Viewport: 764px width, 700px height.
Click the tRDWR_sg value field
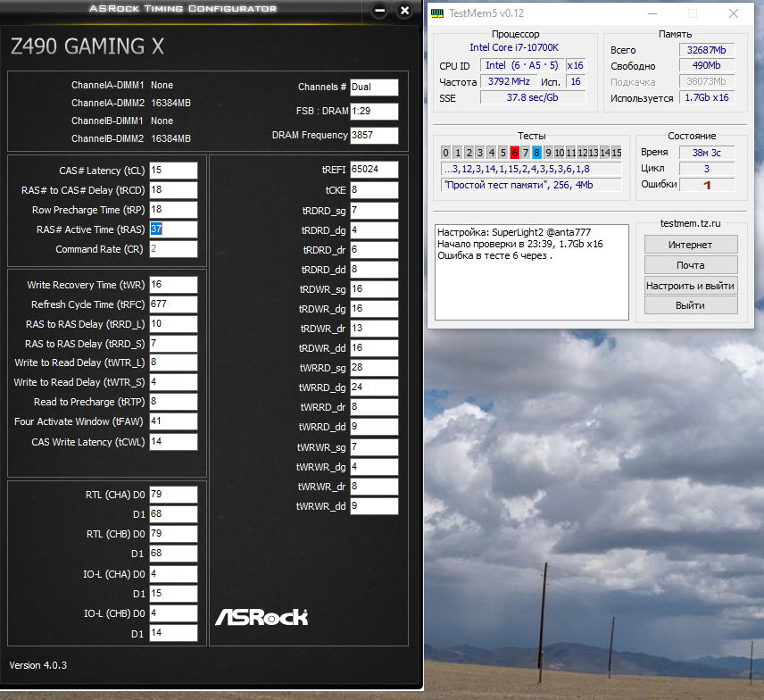click(x=374, y=289)
